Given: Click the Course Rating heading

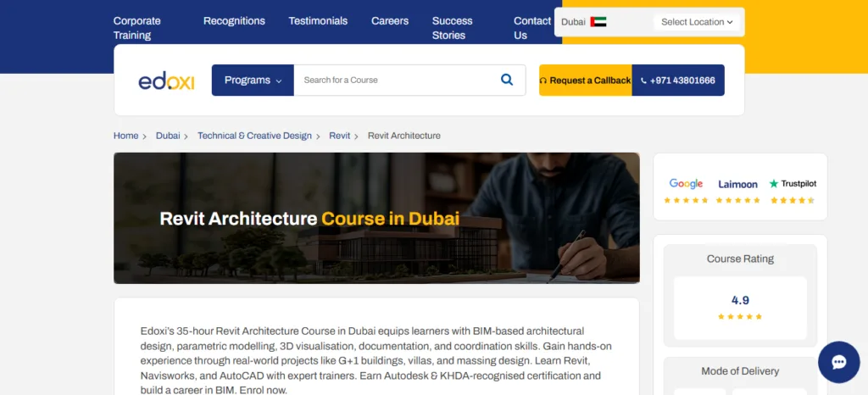Looking at the screenshot, I should [x=740, y=259].
